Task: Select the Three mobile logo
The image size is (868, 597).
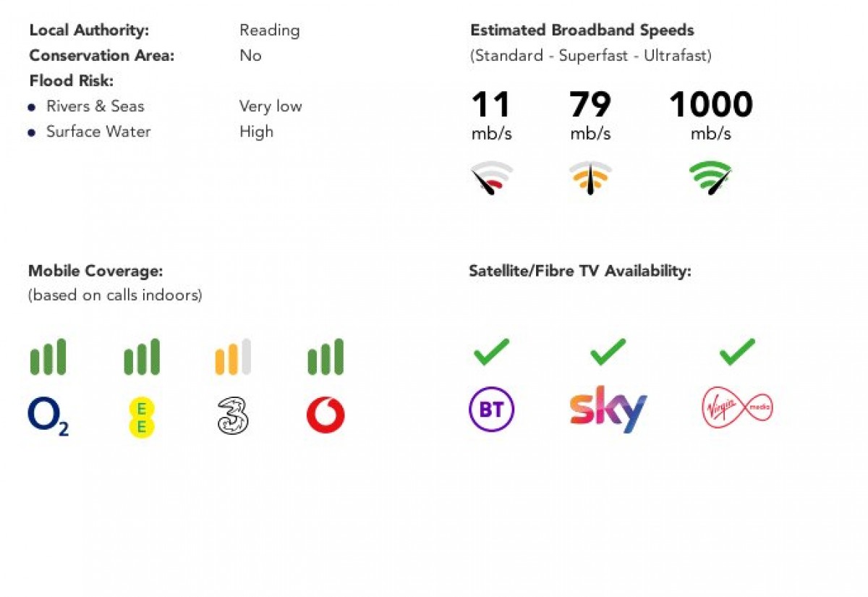Action: (x=233, y=417)
